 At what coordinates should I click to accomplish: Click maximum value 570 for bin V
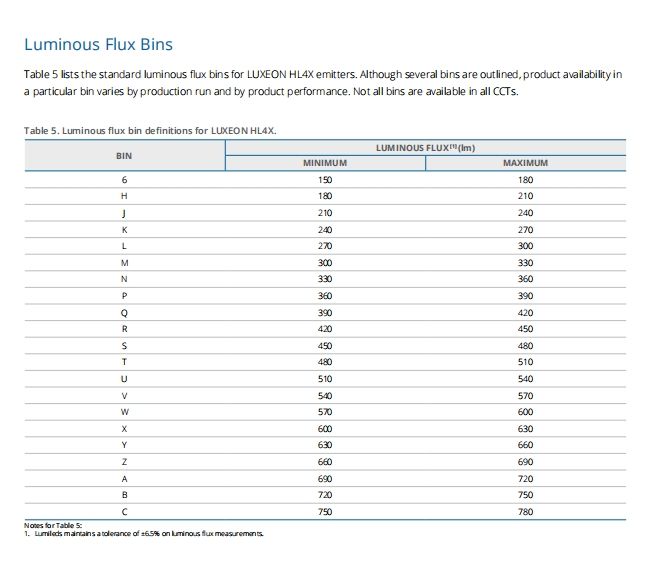pyautogui.click(x=526, y=396)
